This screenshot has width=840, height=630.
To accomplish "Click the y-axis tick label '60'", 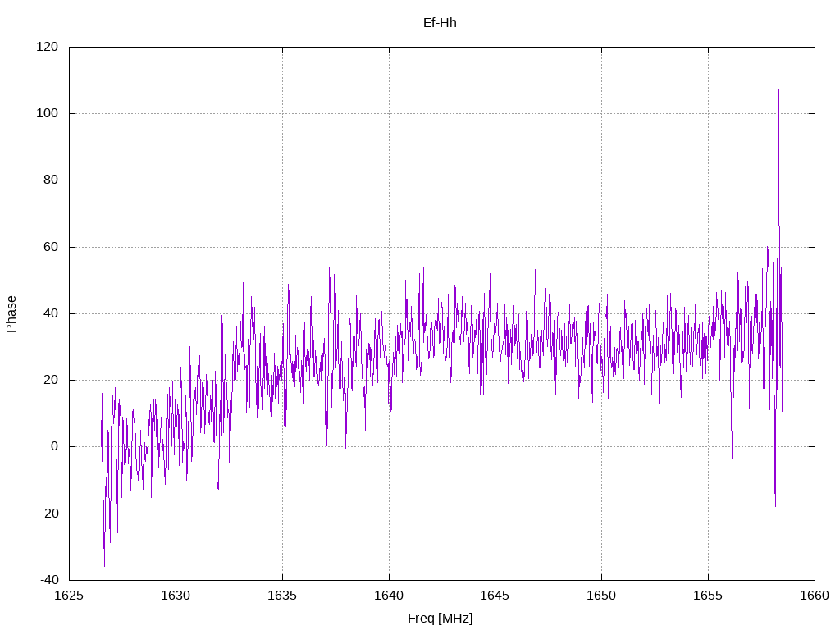I will click(x=51, y=247).
